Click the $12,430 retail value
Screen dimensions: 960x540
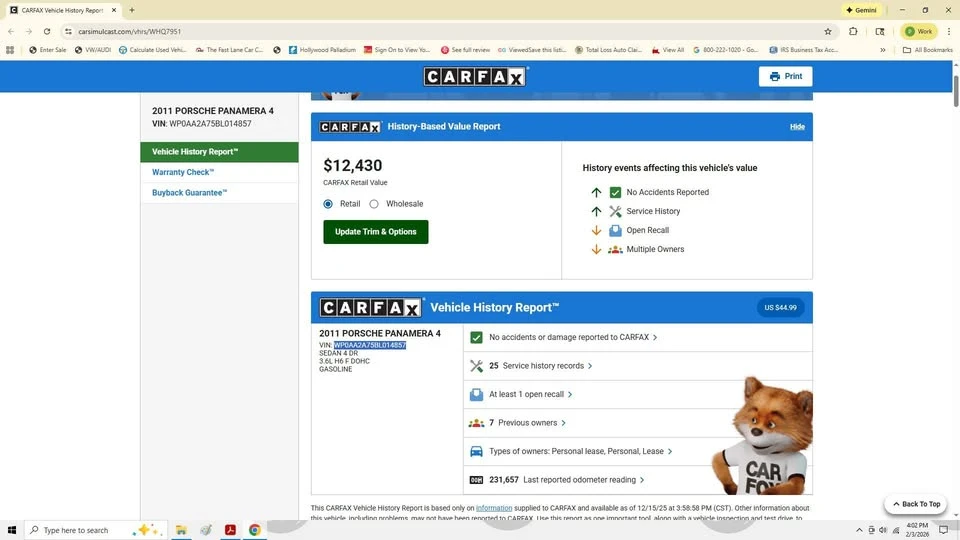pyautogui.click(x=353, y=165)
